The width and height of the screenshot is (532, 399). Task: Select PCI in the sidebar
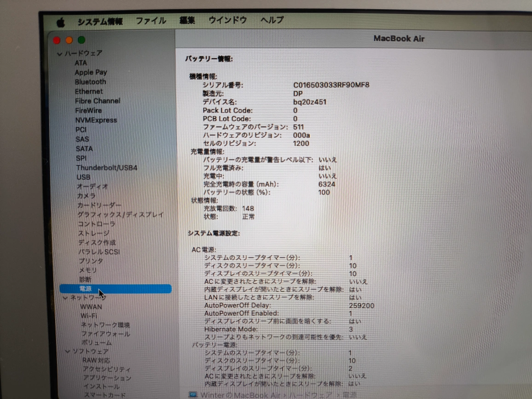pyautogui.click(x=81, y=130)
